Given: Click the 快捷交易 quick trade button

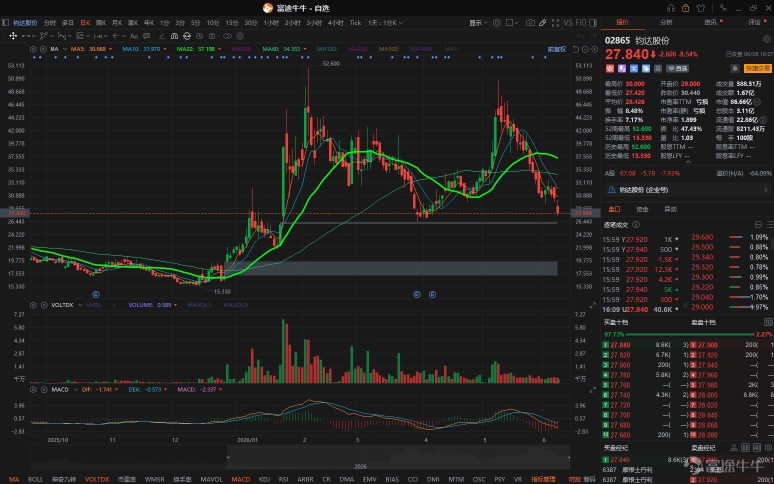Looking at the screenshot, I should 757,69.
